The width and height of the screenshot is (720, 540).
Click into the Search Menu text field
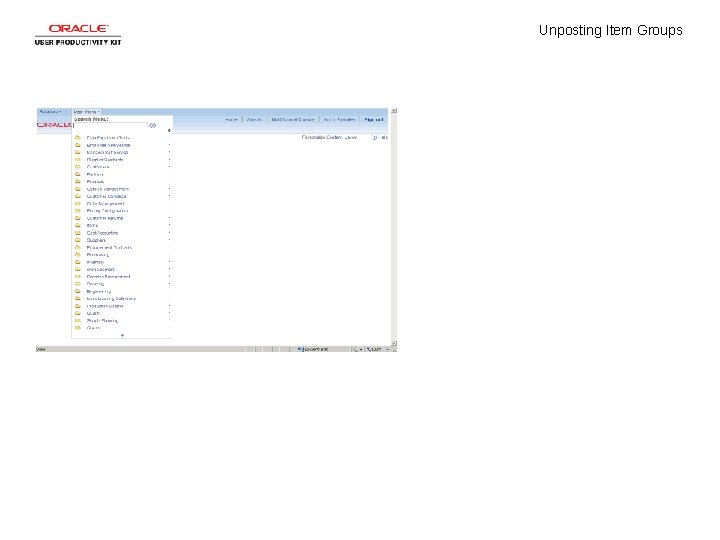point(111,125)
